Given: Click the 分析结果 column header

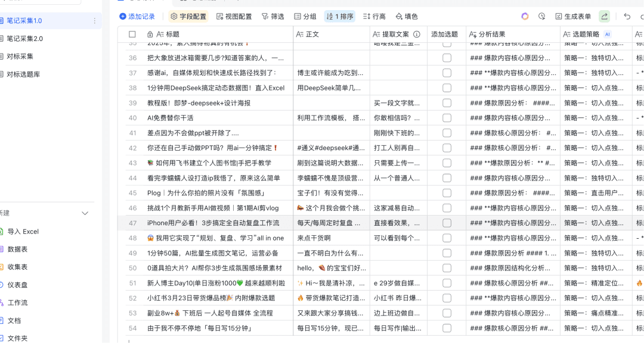Looking at the screenshot, I should pyautogui.click(x=513, y=35).
